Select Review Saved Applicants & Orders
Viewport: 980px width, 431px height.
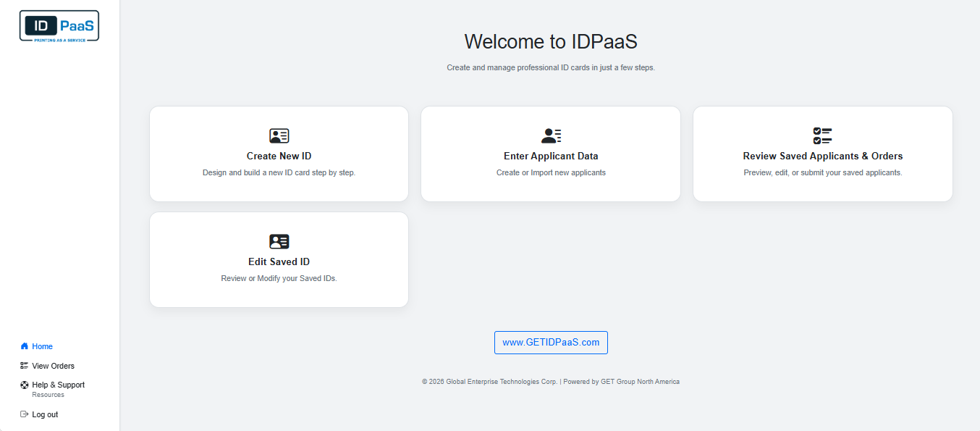click(x=822, y=154)
